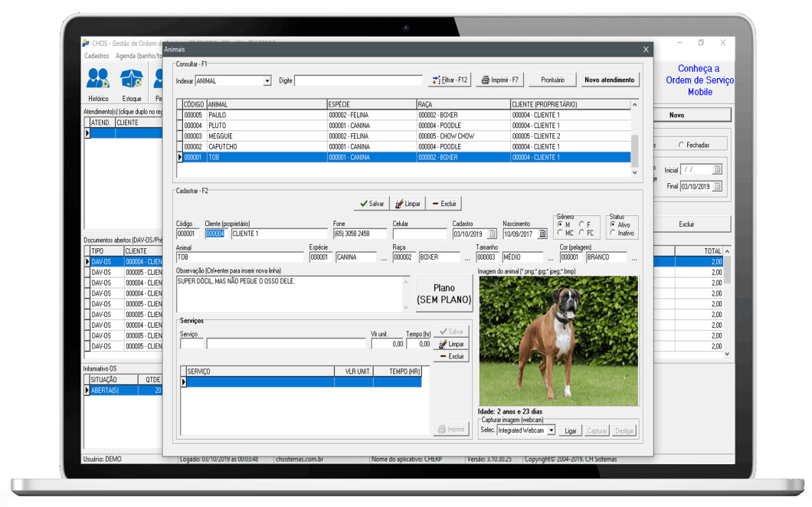Select Fechadas radio option in main window
The width and height of the screenshot is (812, 507).
[682, 145]
